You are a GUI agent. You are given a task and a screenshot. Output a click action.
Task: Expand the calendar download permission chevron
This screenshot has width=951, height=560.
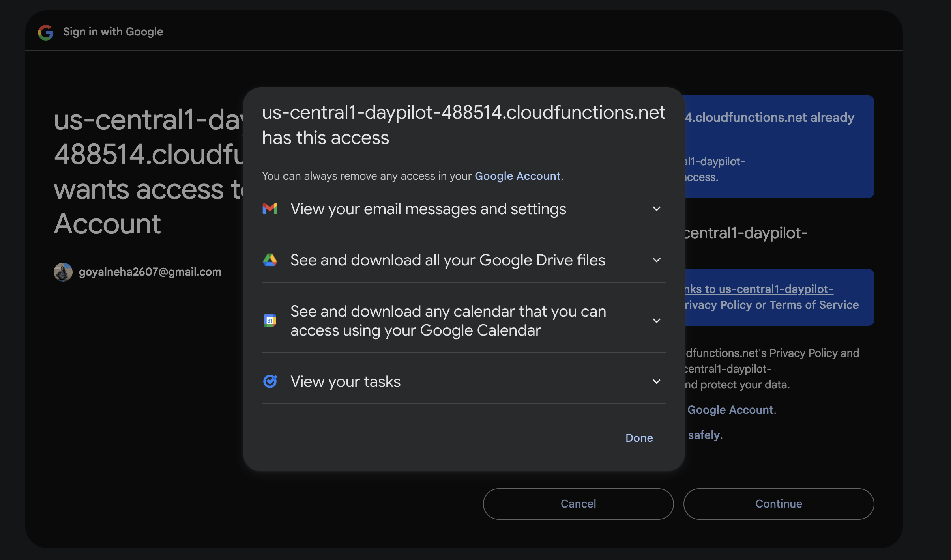click(x=656, y=321)
